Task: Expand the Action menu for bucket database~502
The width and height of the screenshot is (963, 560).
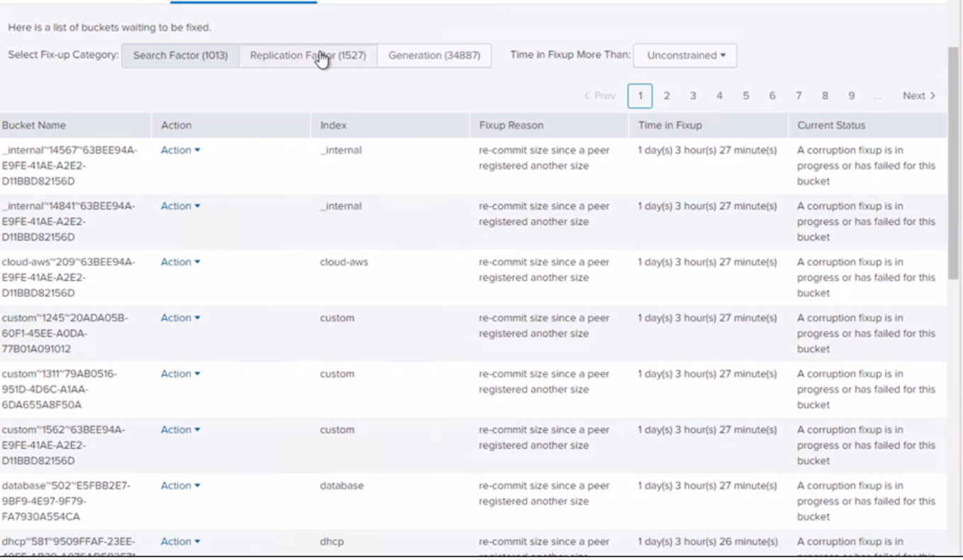Action: point(179,486)
